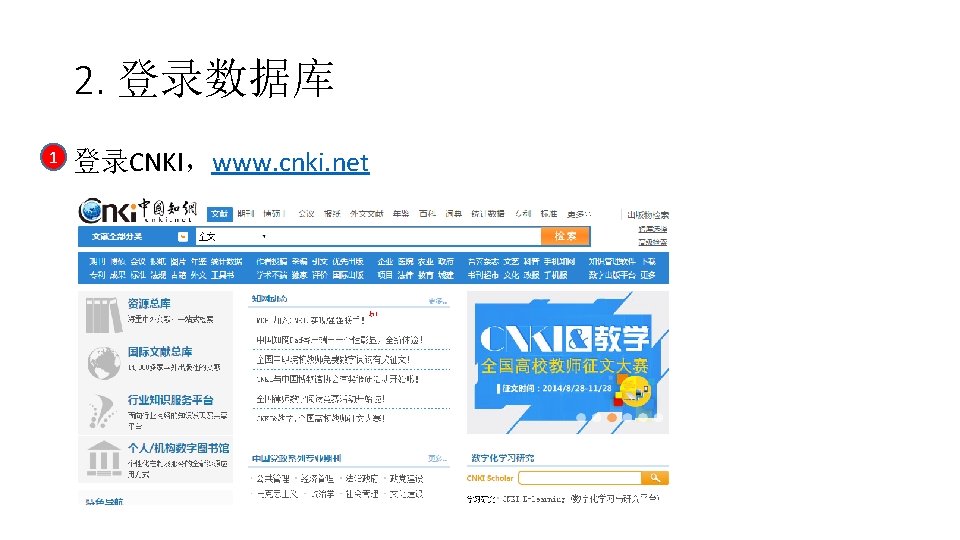The width and height of the screenshot is (960, 540).
Task: Open 优先出版 in the blue navigation bar
Action: pyautogui.click(x=348, y=261)
